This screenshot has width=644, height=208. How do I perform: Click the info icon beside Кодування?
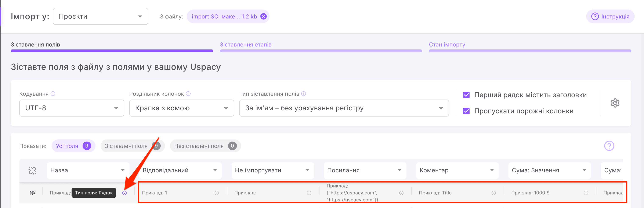tap(53, 94)
